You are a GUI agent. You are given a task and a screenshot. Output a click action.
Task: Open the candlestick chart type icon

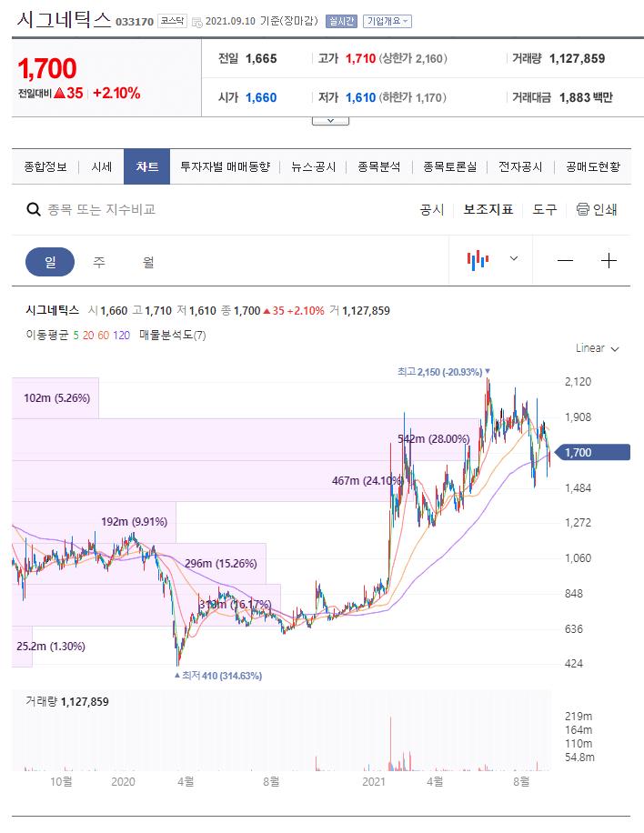pos(478,260)
